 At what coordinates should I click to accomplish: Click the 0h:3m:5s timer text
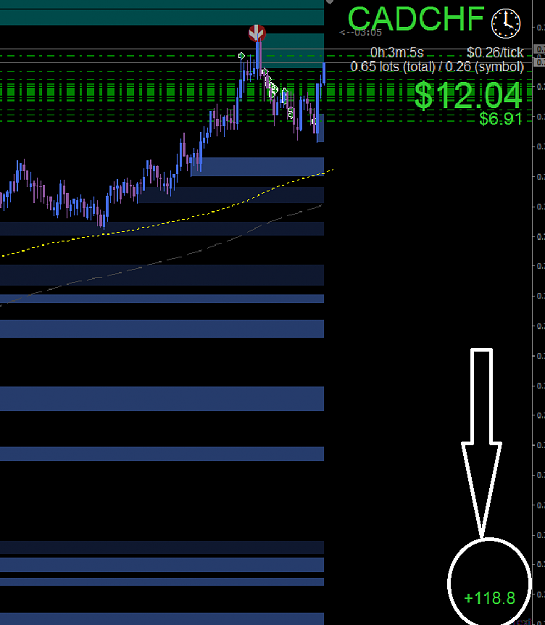[x=397, y=52]
